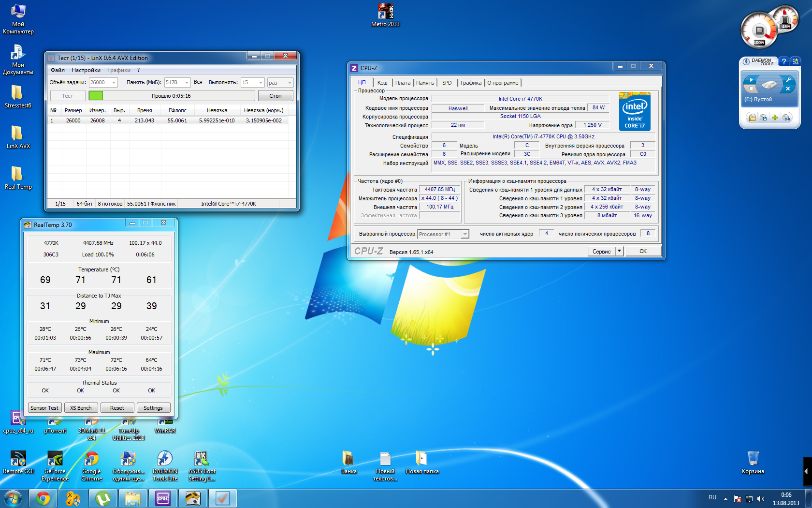
Task: Switch to µTorrent in the taskbar
Action: [103, 498]
